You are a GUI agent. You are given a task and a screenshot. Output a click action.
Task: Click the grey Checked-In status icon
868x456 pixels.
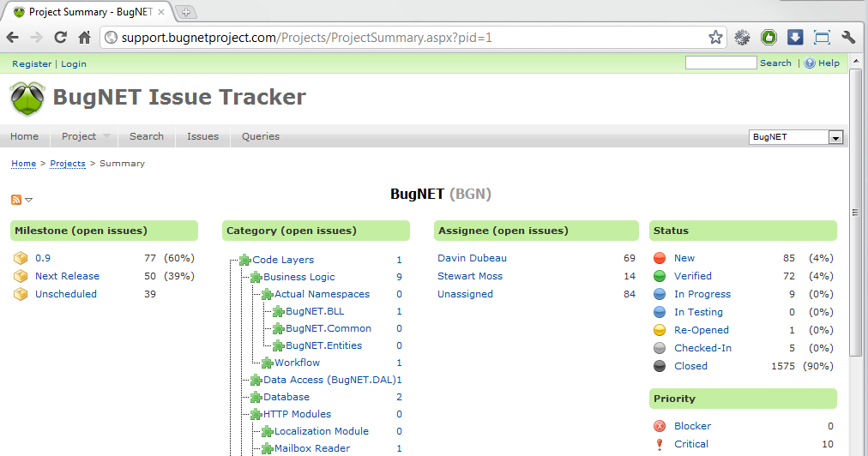pos(660,348)
